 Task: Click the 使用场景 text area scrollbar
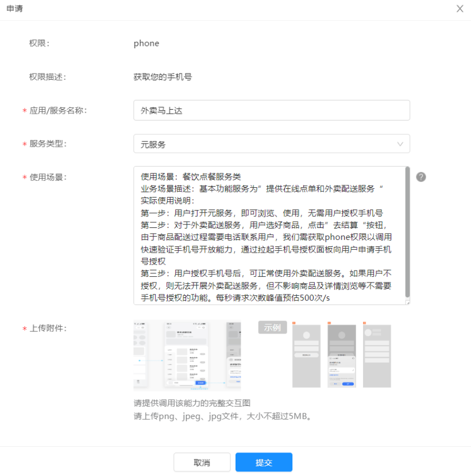pos(408,230)
